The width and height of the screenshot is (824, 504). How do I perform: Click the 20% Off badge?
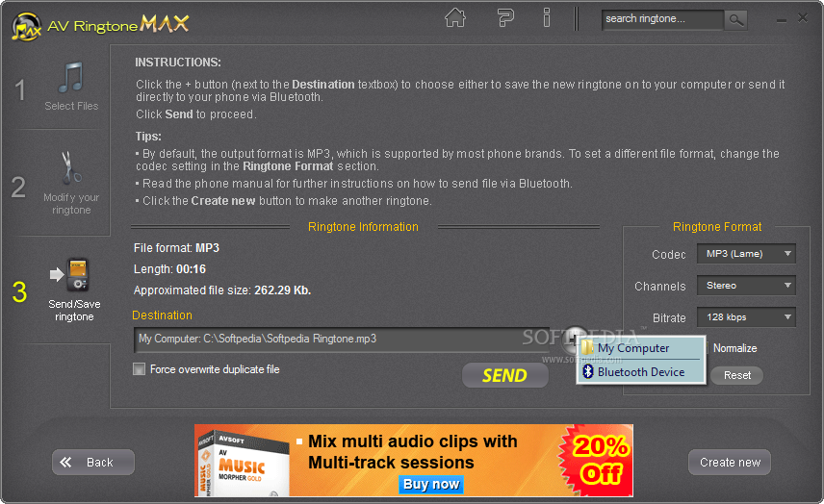click(600, 460)
